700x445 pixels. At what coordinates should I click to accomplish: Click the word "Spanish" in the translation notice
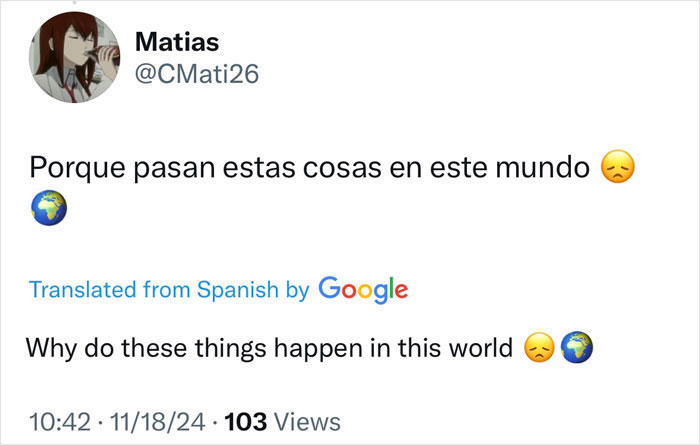(238, 290)
